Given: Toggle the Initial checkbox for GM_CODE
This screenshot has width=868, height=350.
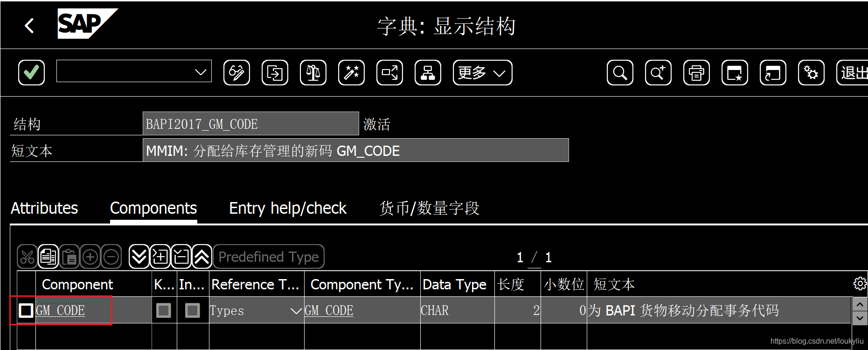Looking at the screenshot, I should point(192,310).
